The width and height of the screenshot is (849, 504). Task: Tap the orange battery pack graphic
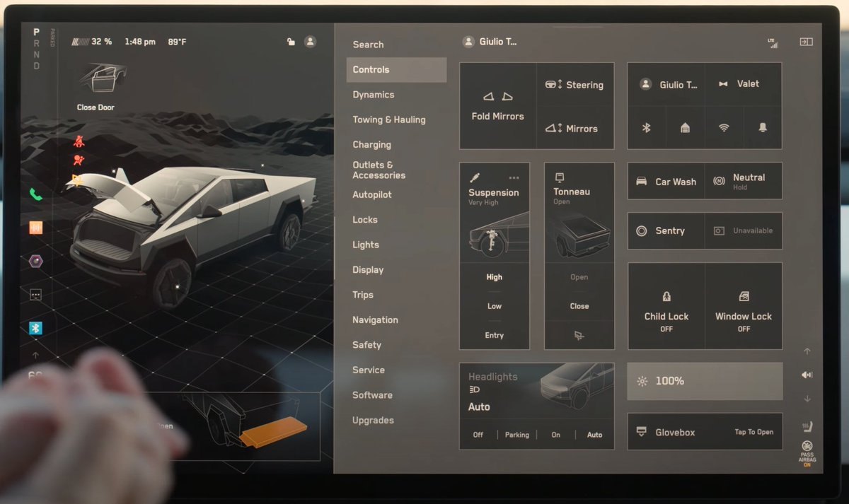(273, 433)
